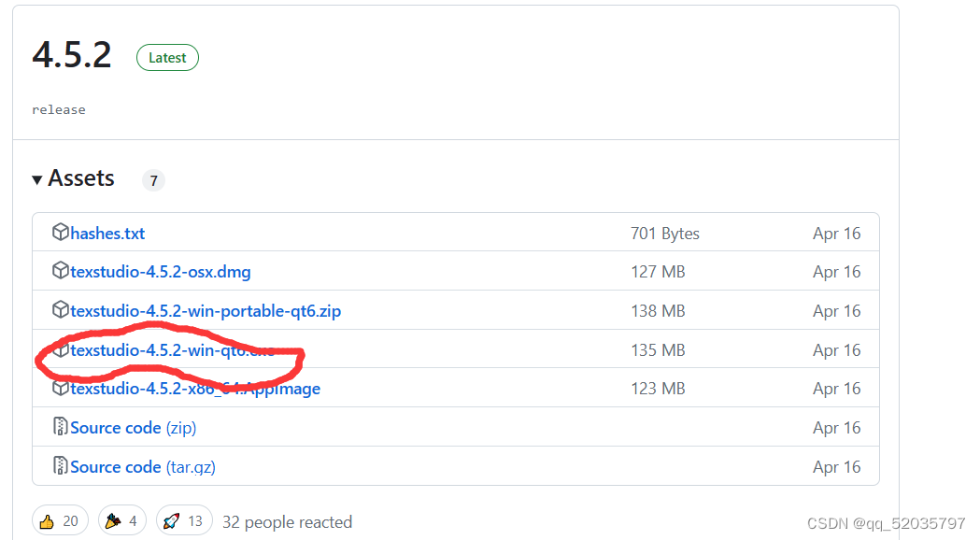
Task: Click the Assets count badge 7
Action: click(154, 180)
